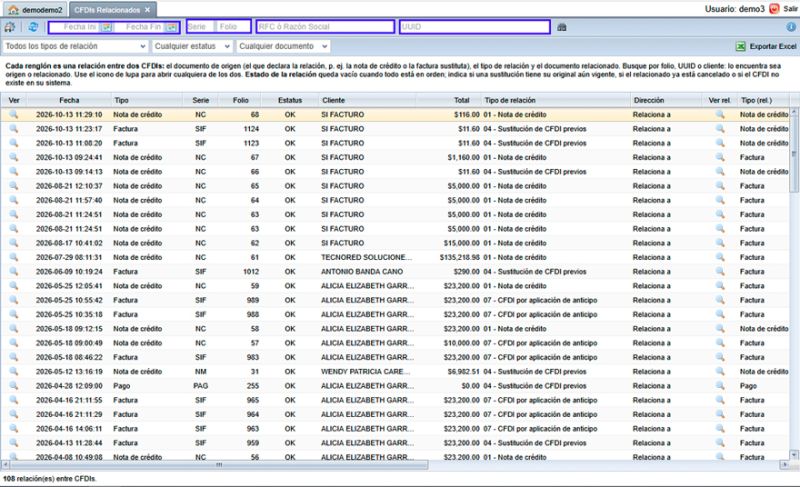Click the home icon on demodemo2 tab
800x487 pixels.
coord(13,10)
